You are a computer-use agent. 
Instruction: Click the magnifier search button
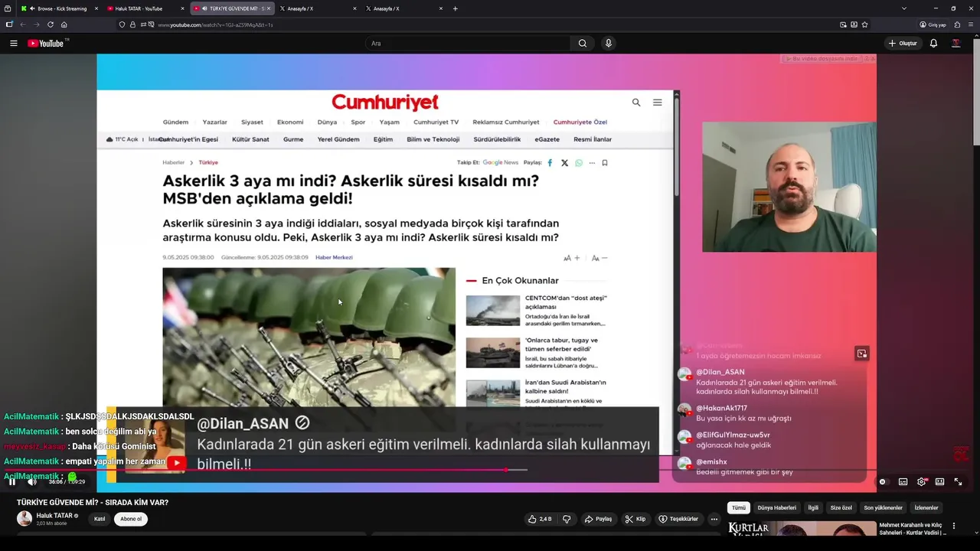click(x=583, y=44)
